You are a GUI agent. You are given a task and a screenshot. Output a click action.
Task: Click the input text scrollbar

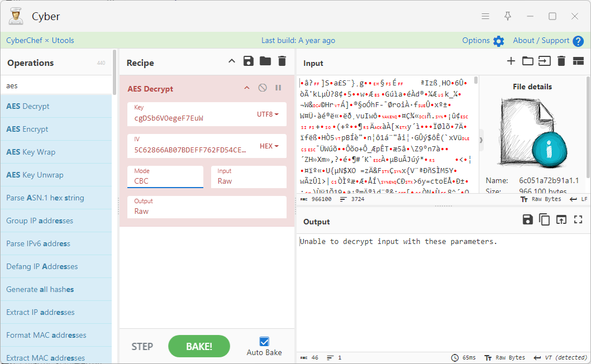click(476, 80)
